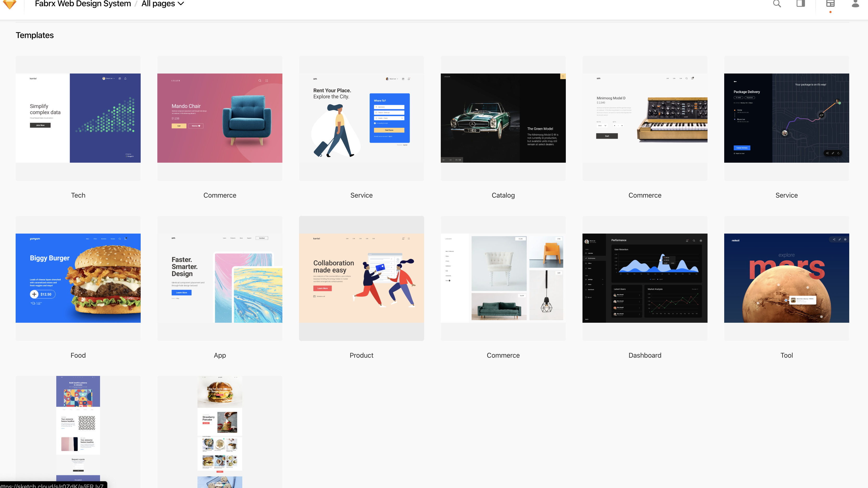The height and width of the screenshot is (488, 868).
Task: Open the green car Catalog template
Action: coord(503,118)
